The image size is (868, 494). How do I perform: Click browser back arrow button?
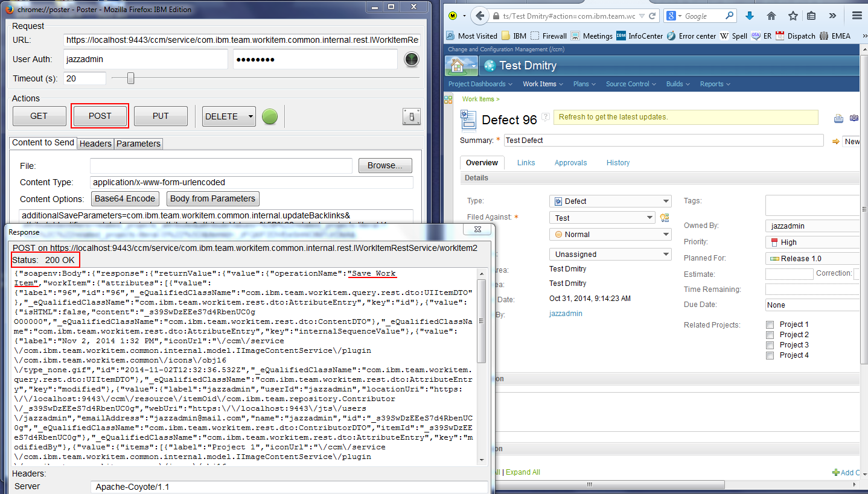click(479, 16)
